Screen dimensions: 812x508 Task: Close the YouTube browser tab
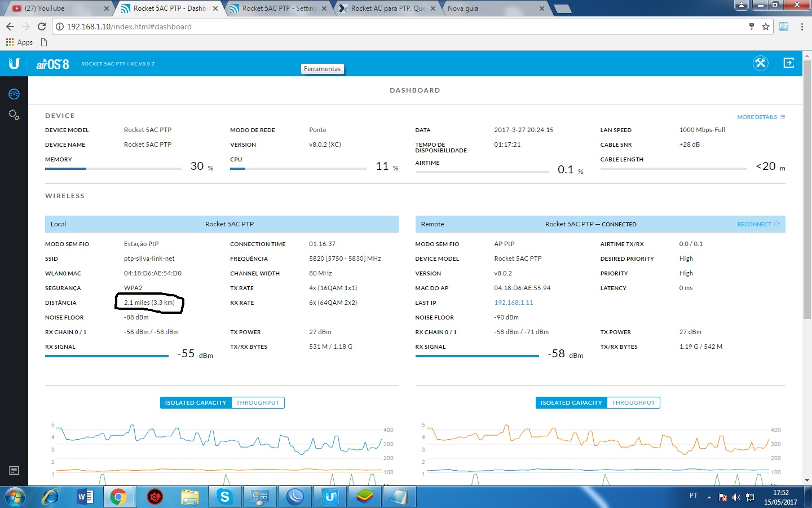click(x=107, y=8)
